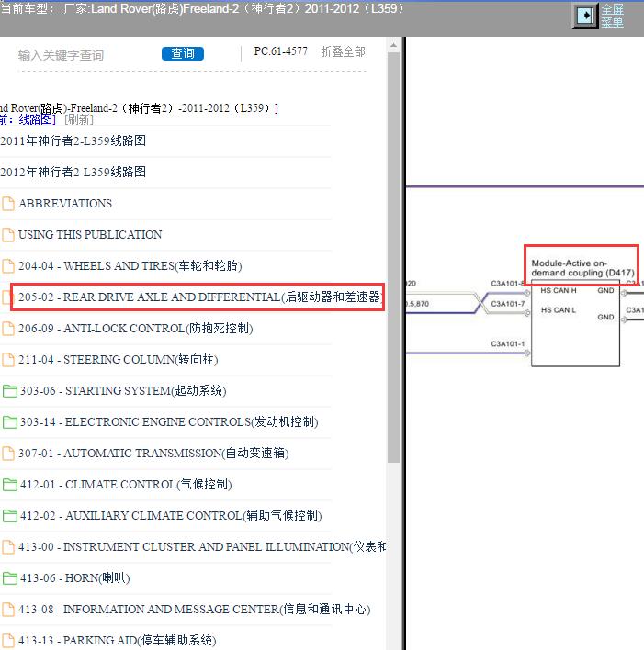
Task: Open 412-01 CLIMATE CONTROL entry text
Action: [126, 484]
